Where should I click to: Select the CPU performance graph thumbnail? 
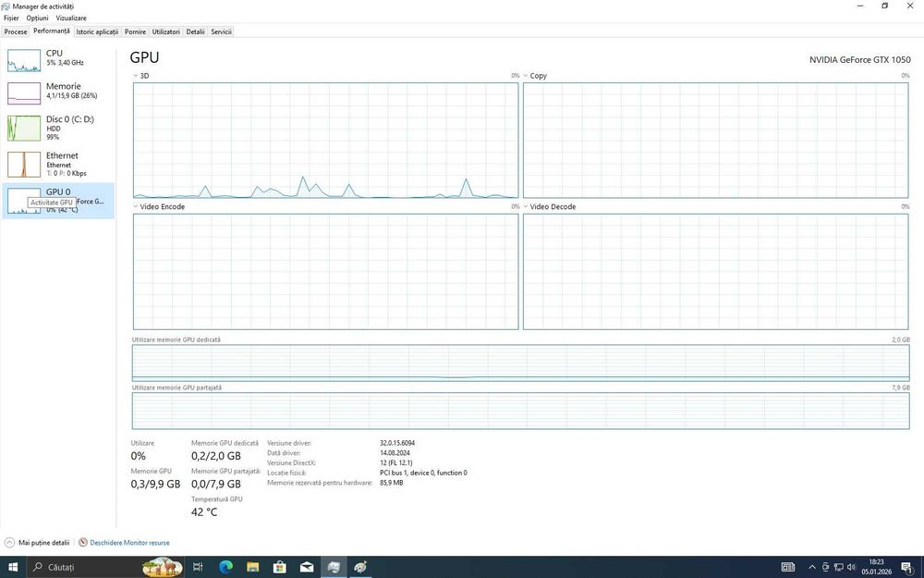click(x=24, y=60)
